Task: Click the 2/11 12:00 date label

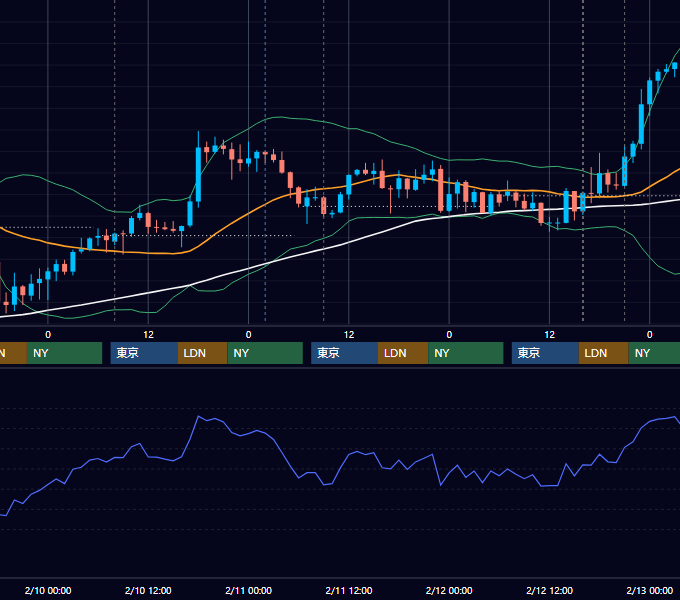Action: click(349, 590)
